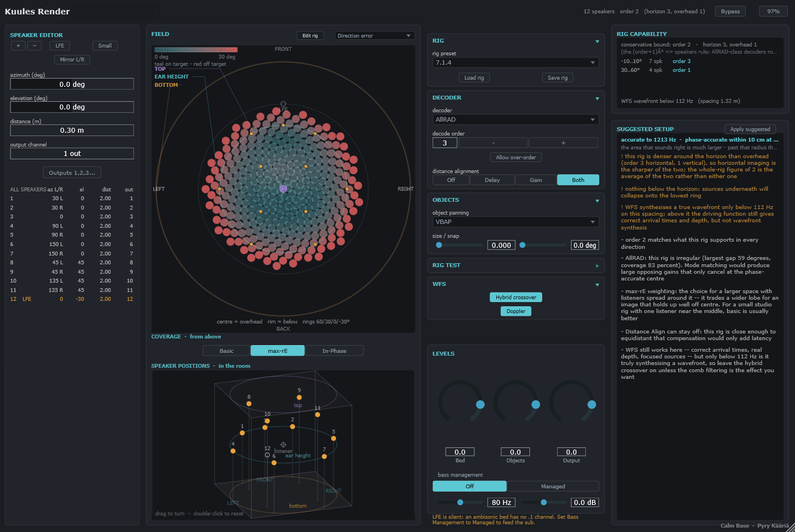Viewport: 795px width, 532px height.
Task: Click the Output level knob
Action: pos(571,403)
